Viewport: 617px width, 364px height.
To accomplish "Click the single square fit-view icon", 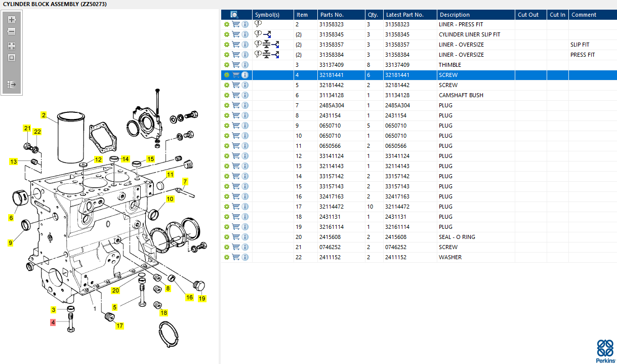I will (x=12, y=58).
